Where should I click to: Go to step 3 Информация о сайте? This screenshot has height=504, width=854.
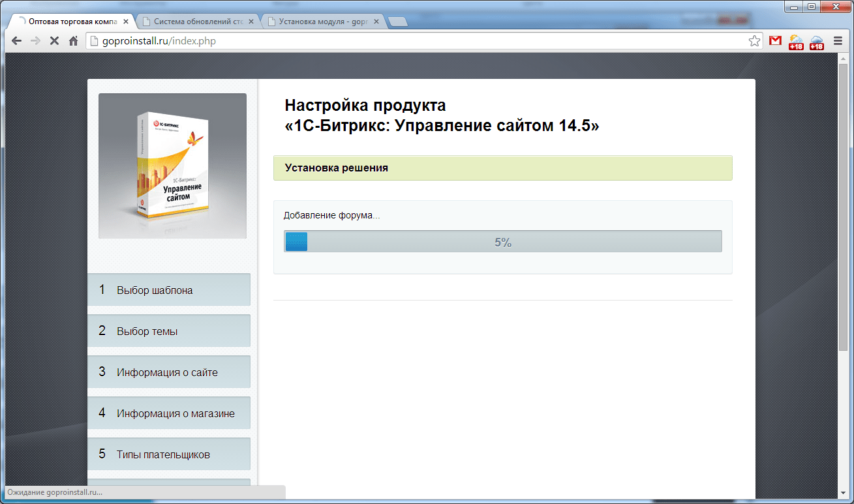[169, 372]
